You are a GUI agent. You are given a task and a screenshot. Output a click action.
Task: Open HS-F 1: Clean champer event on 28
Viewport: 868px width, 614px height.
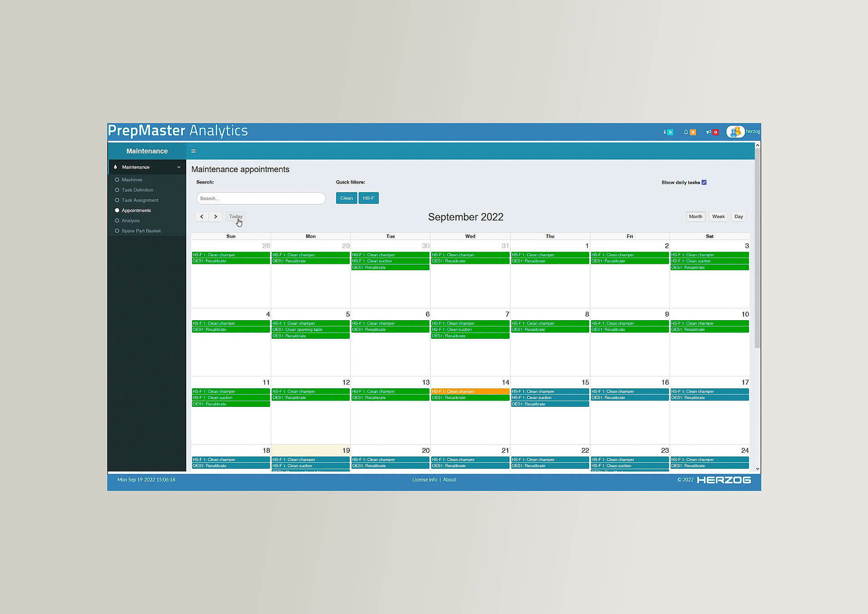click(x=231, y=255)
